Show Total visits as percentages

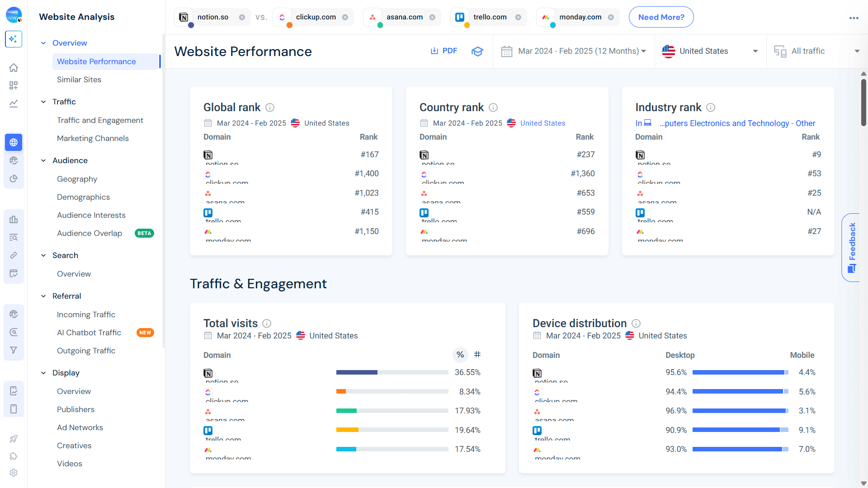(x=460, y=355)
